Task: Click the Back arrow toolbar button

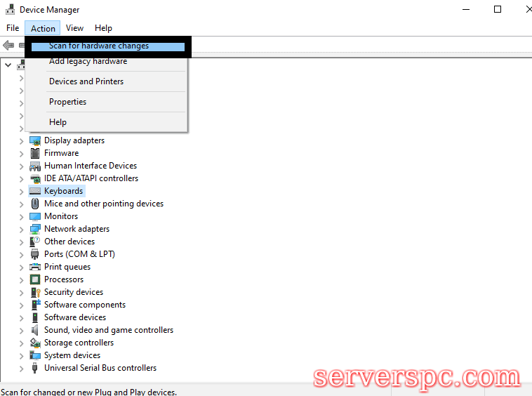Action: (x=8, y=46)
